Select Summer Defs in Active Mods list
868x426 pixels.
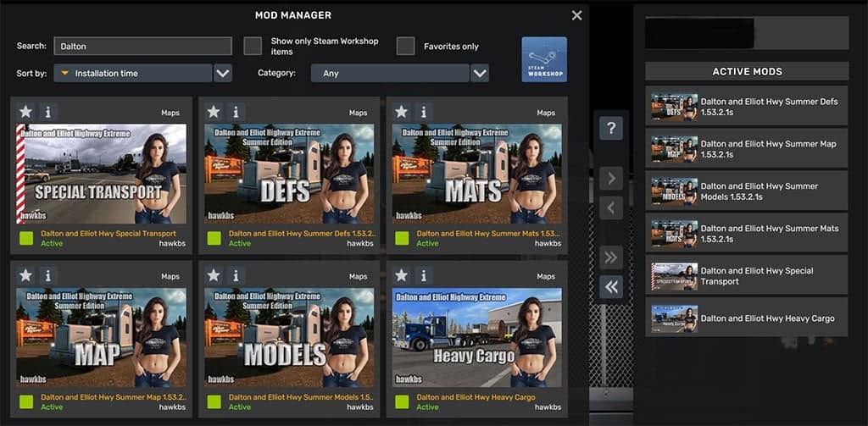[x=746, y=107]
